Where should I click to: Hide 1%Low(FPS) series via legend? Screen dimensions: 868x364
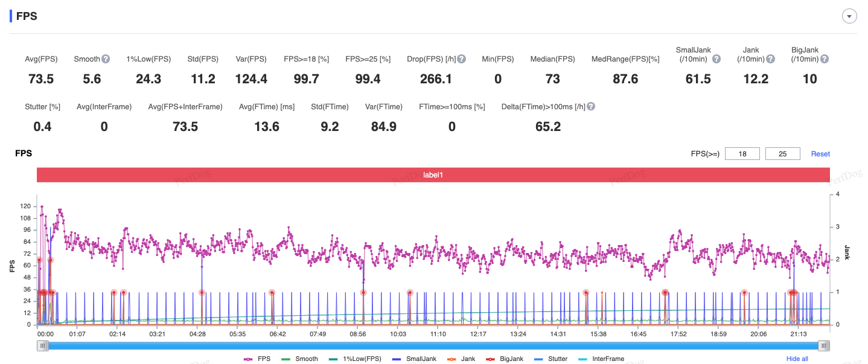pyautogui.click(x=355, y=359)
